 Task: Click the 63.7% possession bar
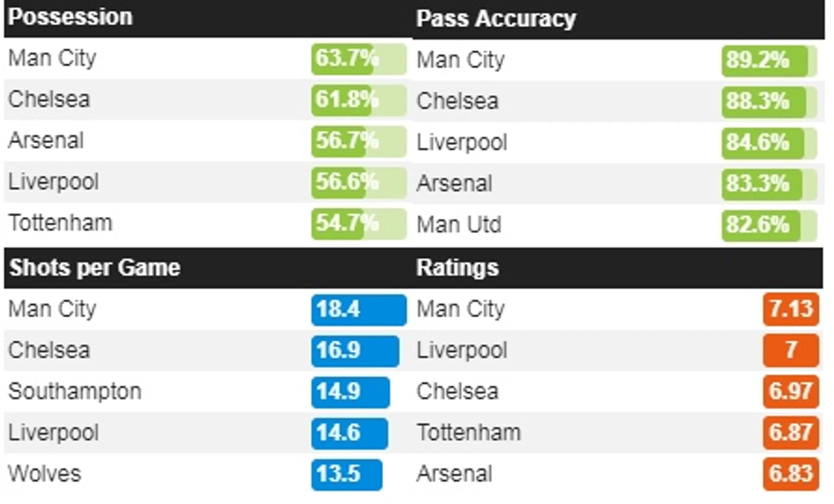pyautogui.click(x=359, y=59)
